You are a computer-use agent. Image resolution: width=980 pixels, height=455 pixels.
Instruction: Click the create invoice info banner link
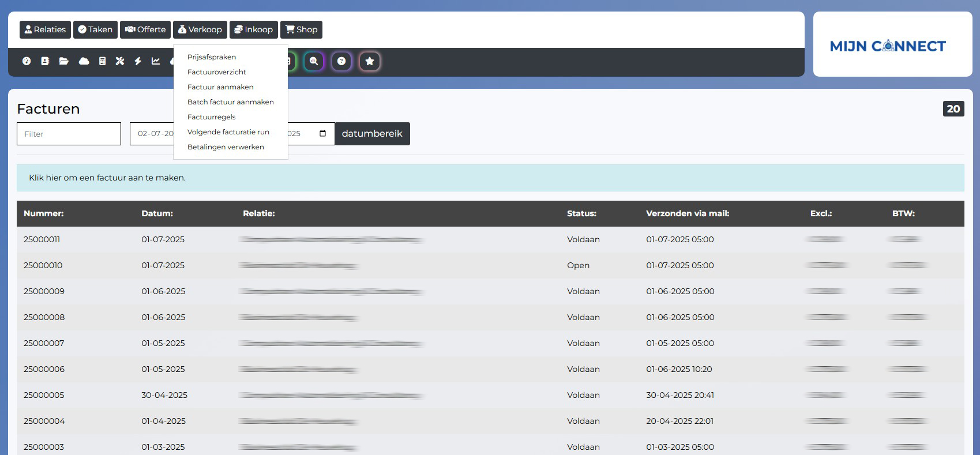pos(107,178)
